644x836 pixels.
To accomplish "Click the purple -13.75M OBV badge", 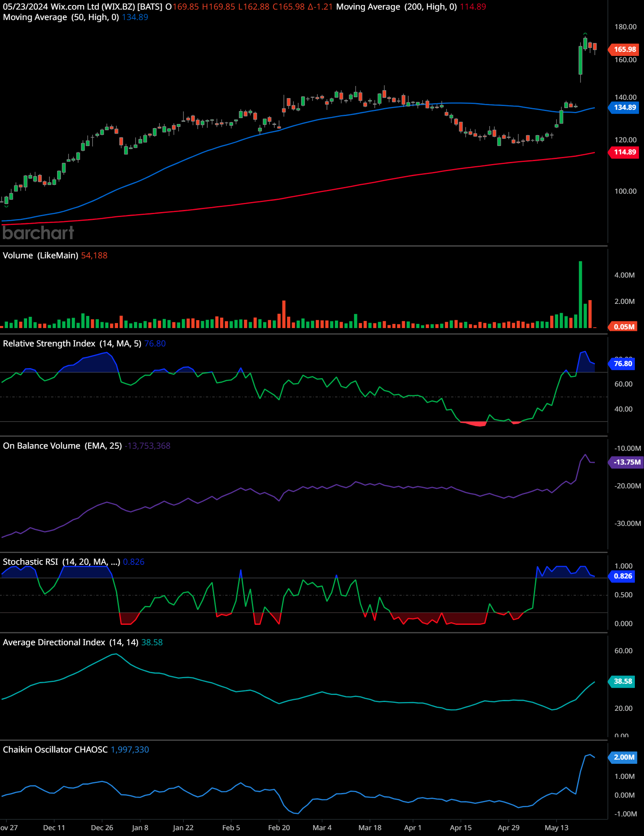I will tap(626, 462).
